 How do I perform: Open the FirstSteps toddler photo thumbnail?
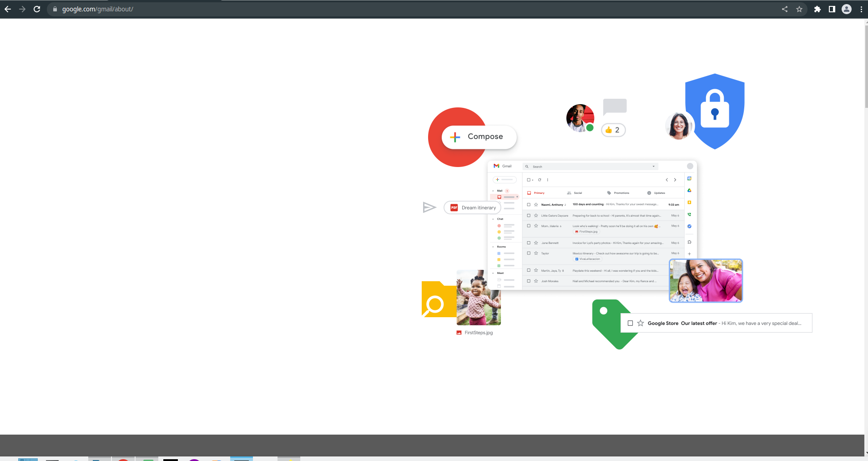[x=479, y=298]
